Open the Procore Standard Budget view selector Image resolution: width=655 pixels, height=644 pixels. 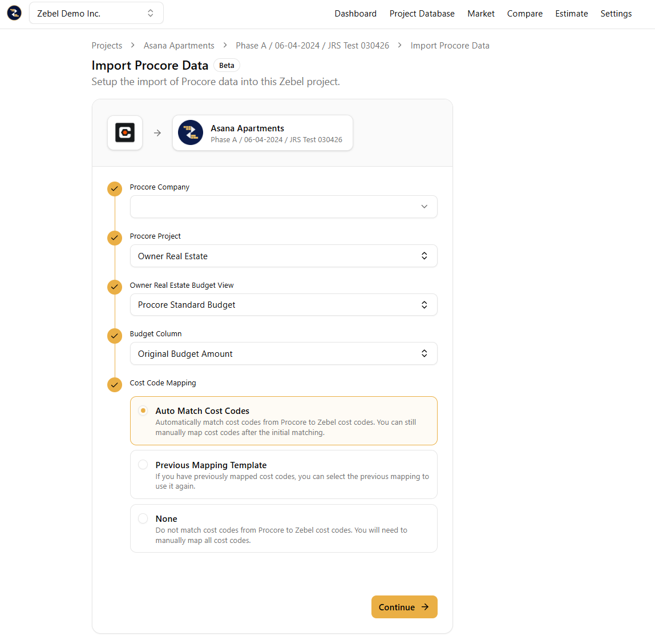point(284,305)
